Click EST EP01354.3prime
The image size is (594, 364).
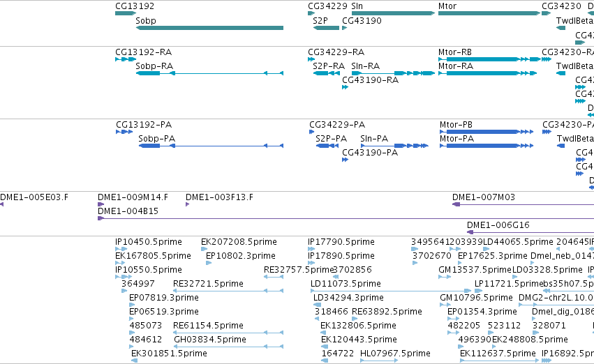pos(482,312)
